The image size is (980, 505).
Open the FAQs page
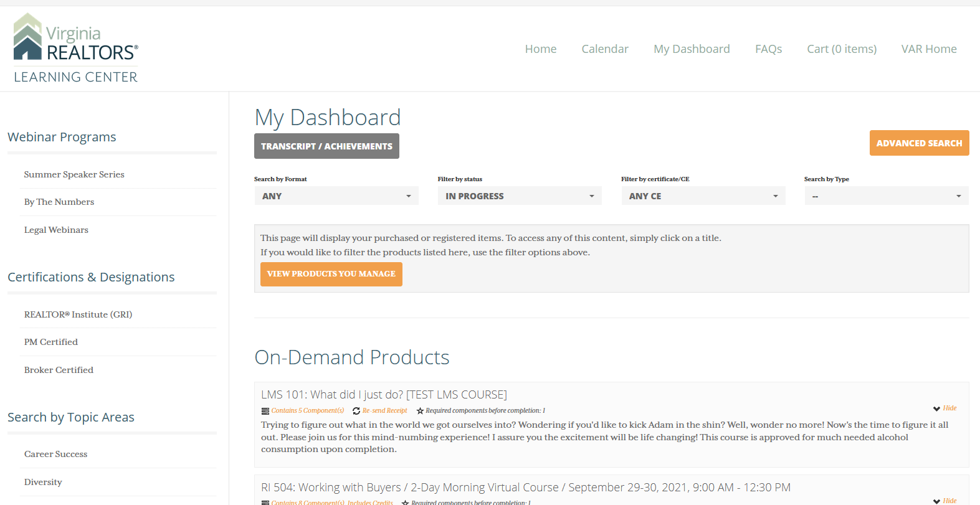tap(768, 49)
